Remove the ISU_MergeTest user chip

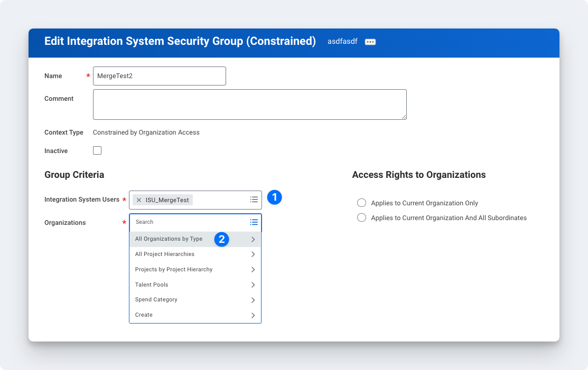pyautogui.click(x=139, y=200)
